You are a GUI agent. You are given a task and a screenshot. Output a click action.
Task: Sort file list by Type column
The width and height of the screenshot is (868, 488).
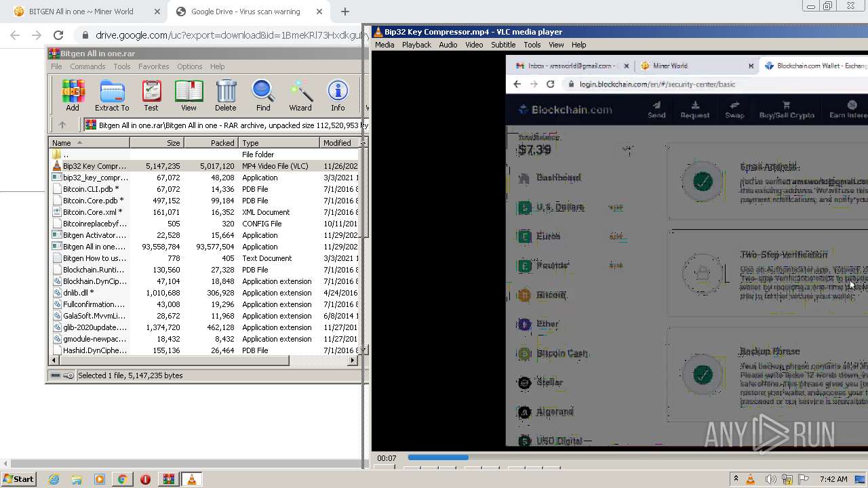(279, 143)
